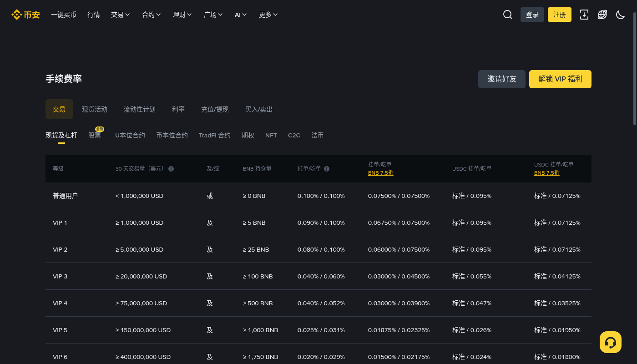Click the '0.080% / 0.100%' fee cell
Image resolution: width=637 pixels, height=364 pixels.
[x=321, y=249]
